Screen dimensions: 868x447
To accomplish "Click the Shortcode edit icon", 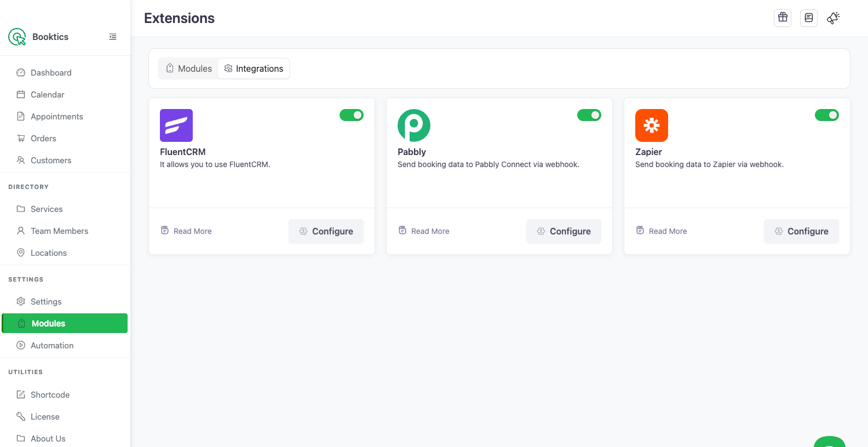I will click(21, 394).
